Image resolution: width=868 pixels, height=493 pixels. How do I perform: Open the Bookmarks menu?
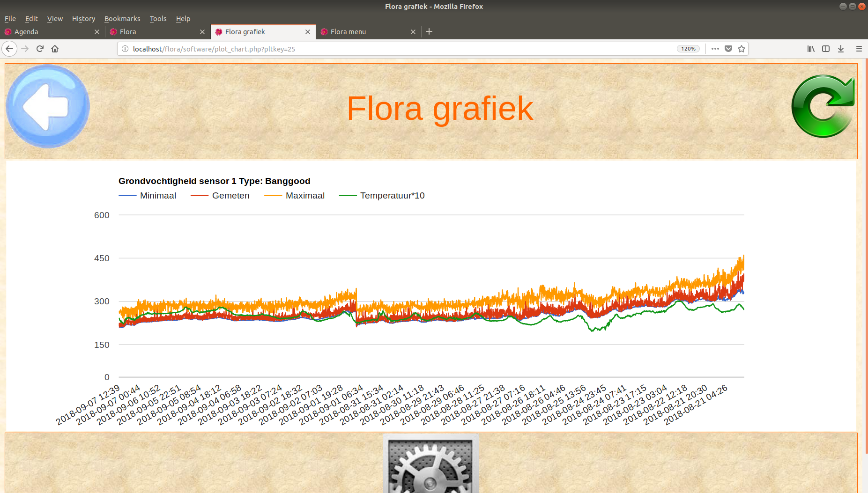pyautogui.click(x=122, y=19)
